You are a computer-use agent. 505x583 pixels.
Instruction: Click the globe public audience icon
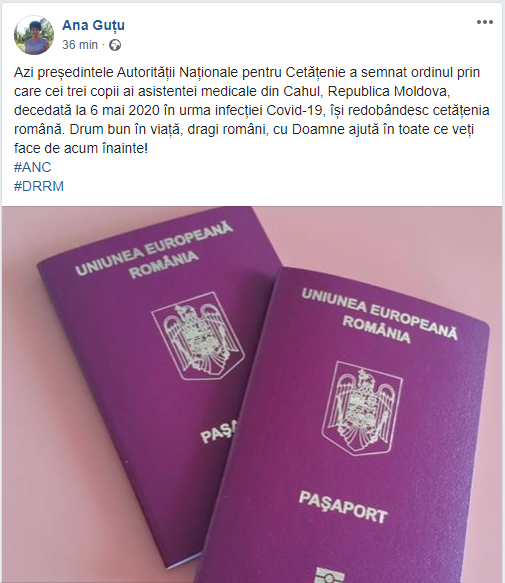[x=115, y=45]
